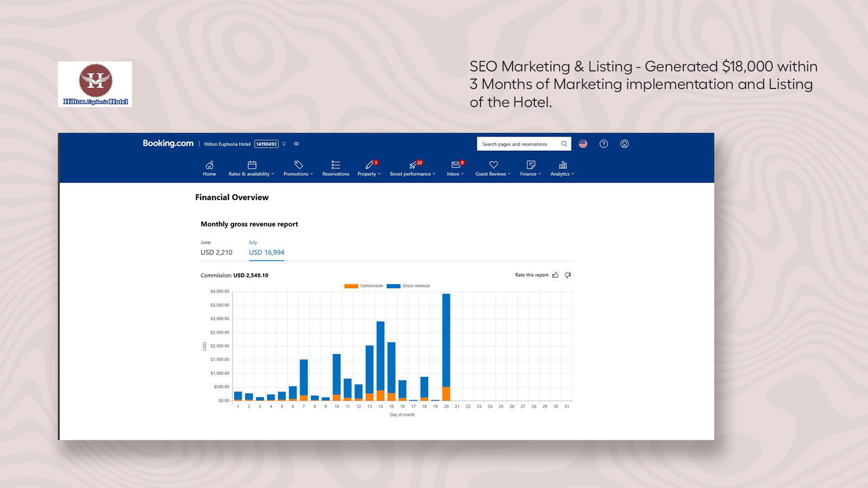Click the search magnifier icon
Image resolution: width=868 pixels, height=488 pixels.
(564, 144)
